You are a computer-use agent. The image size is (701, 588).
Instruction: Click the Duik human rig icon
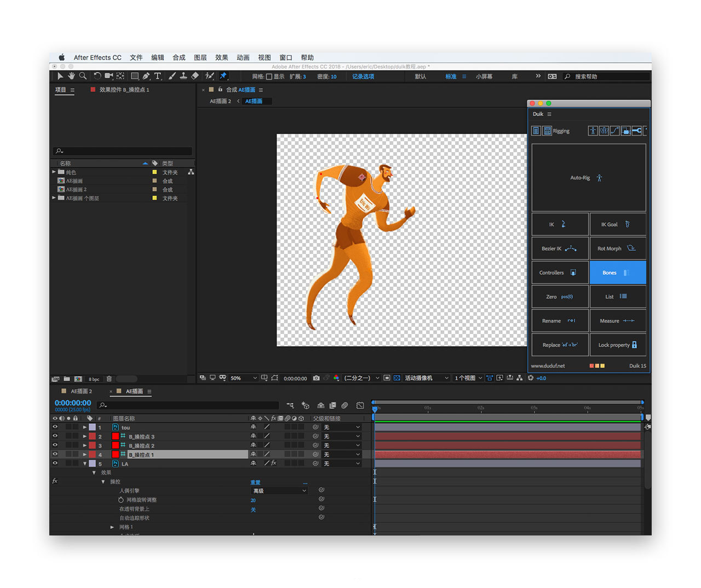tap(593, 131)
